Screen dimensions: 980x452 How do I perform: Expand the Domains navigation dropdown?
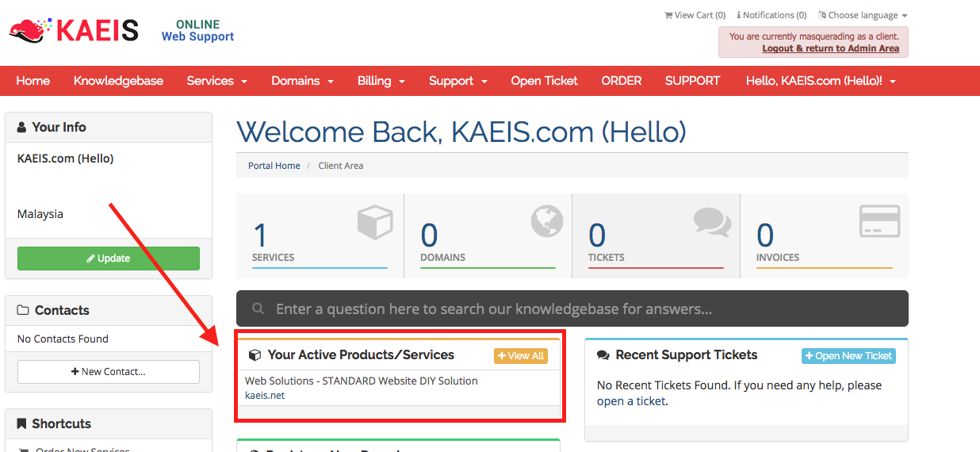(x=301, y=81)
